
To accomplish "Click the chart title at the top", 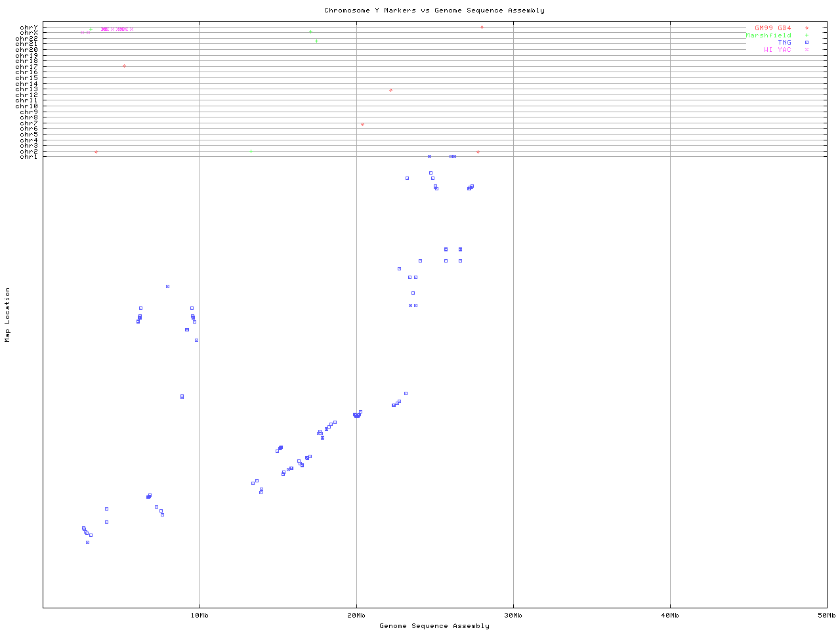I will [x=434, y=10].
